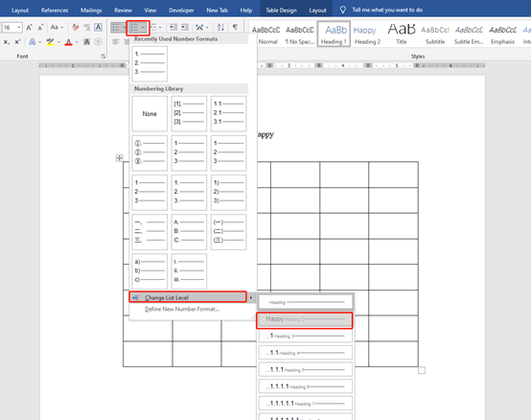Apply the Subtitle style
Image resolution: width=531 pixels, height=420 pixels.
click(x=435, y=35)
